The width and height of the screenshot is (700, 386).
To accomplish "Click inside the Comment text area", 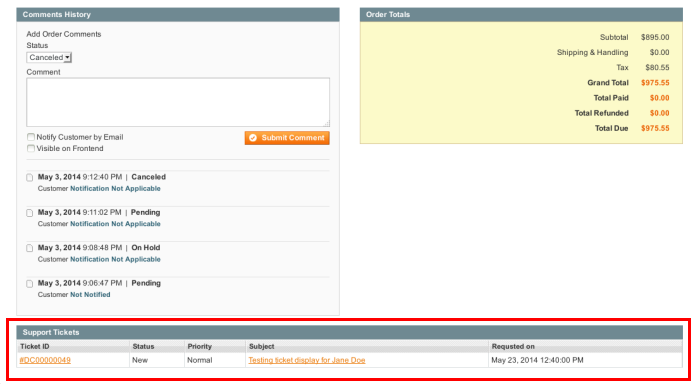I will coord(178,102).
